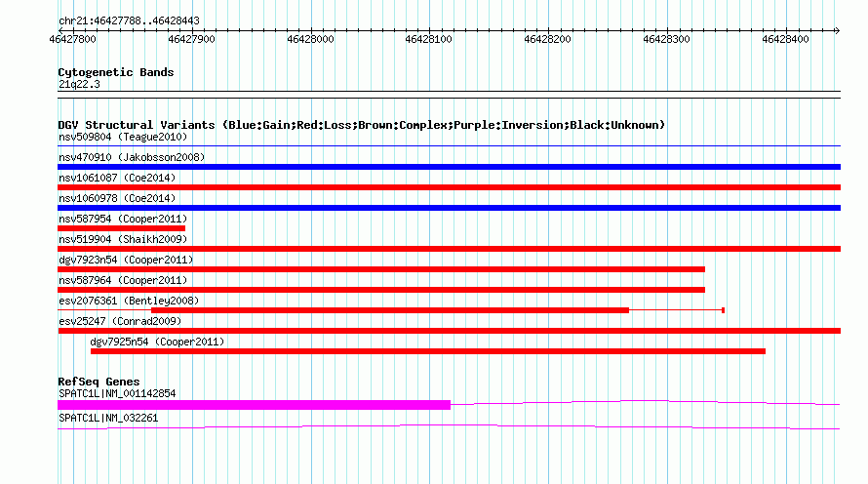Click the nsv470910 (Jakobsson2008) label
Viewport: 868px width, 484px height.
(x=132, y=157)
